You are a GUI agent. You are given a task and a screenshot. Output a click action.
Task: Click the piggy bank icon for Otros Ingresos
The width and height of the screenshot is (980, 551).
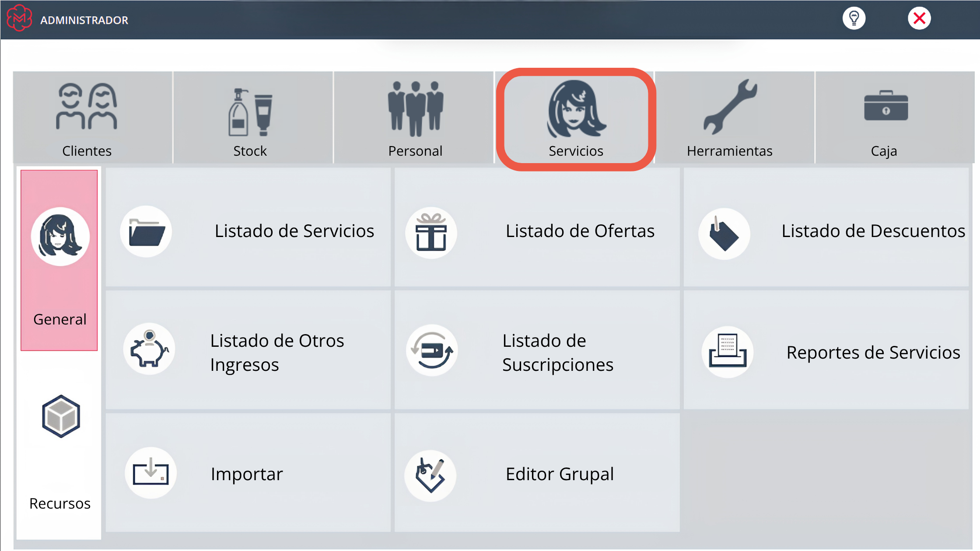click(149, 349)
